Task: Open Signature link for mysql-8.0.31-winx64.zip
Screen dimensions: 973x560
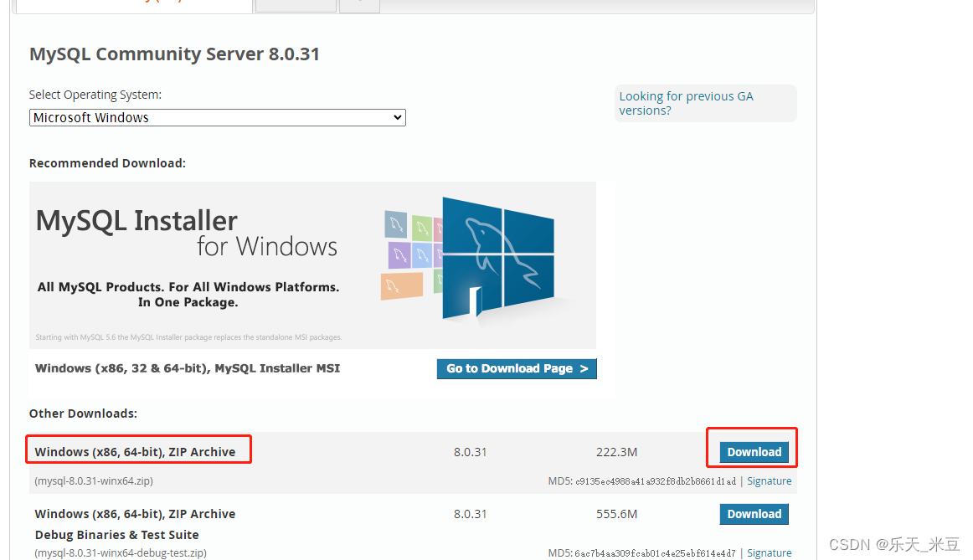Action: click(x=769, y=481)
